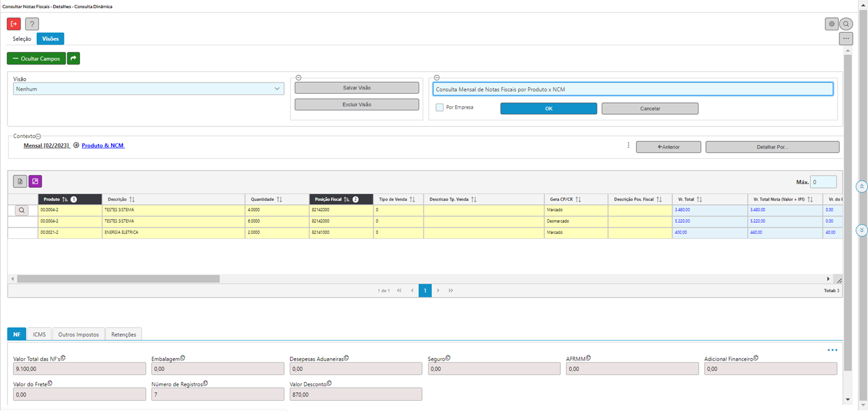Open the ICMS tab
The image size is (868, 412).
pyautogui.click(x=39, y=334)
